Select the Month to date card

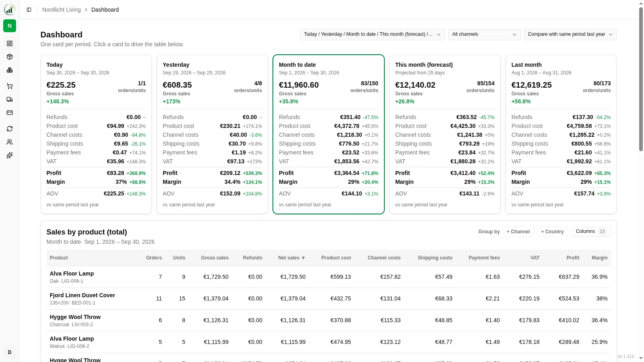(328, 134)
